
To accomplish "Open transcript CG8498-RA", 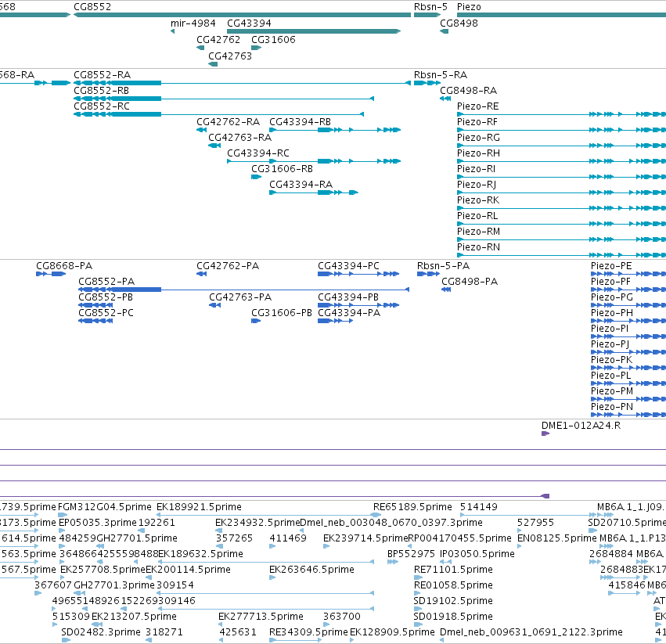I will coord(468,91).
